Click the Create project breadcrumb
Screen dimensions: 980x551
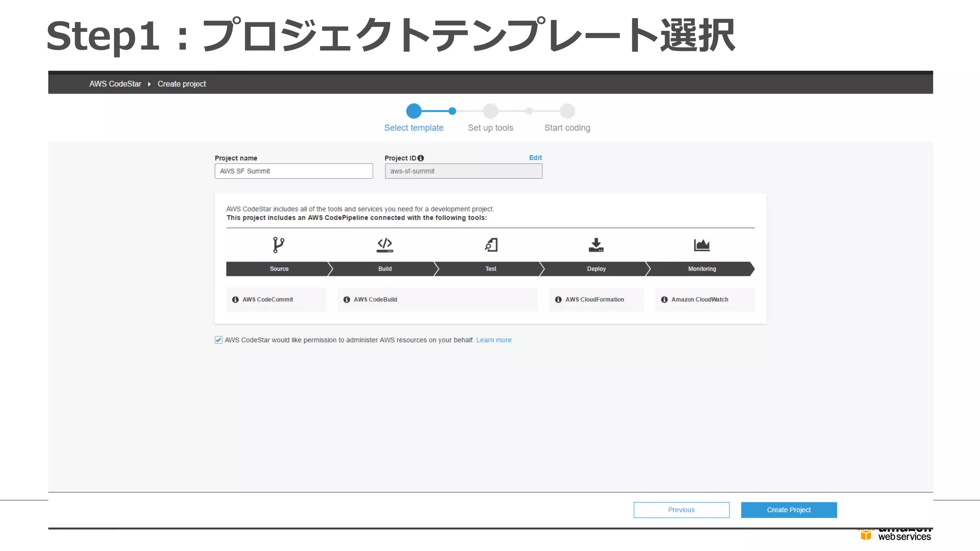[182, 84]
